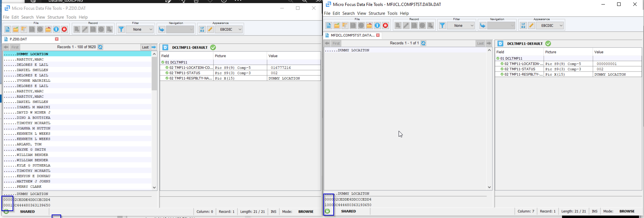Click pencil highlight icon in COMP5TST Appearance group
The image size is (644, 218).
coord(531,25)
